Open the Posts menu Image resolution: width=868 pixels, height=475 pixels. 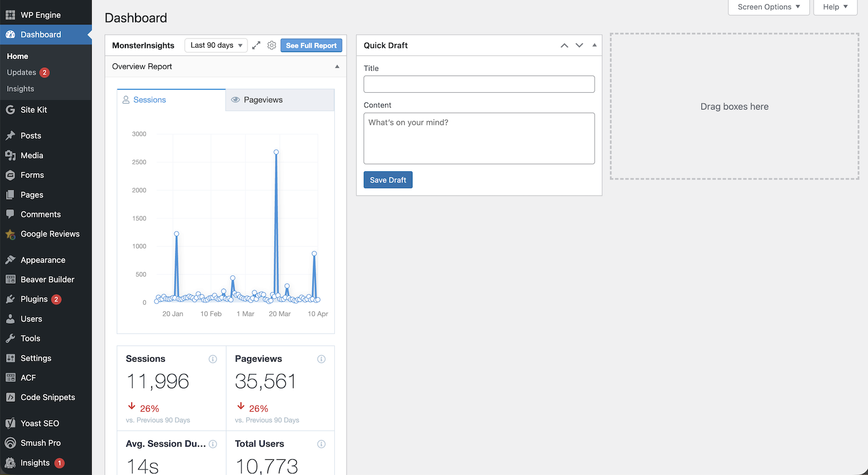31,136
